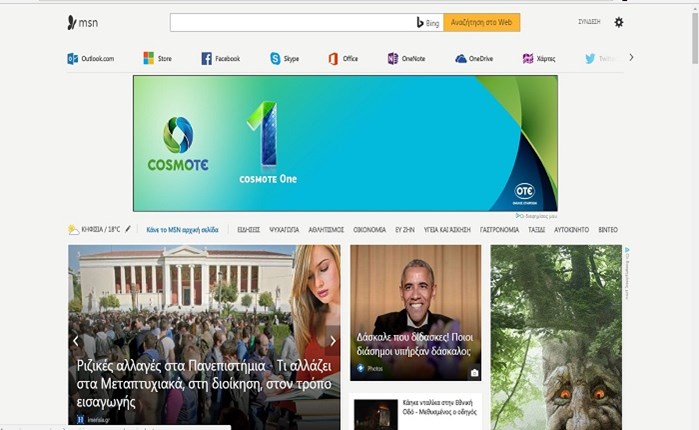Viewport: 699px width, 430px height.
Task: Click the ΣΥΝΔΕΣΗ sign-in link
Action: click(x=589, y=22)
